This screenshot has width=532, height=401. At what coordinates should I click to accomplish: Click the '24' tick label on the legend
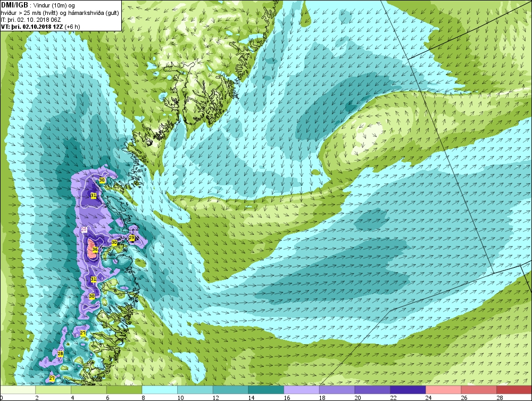(428, 398)
